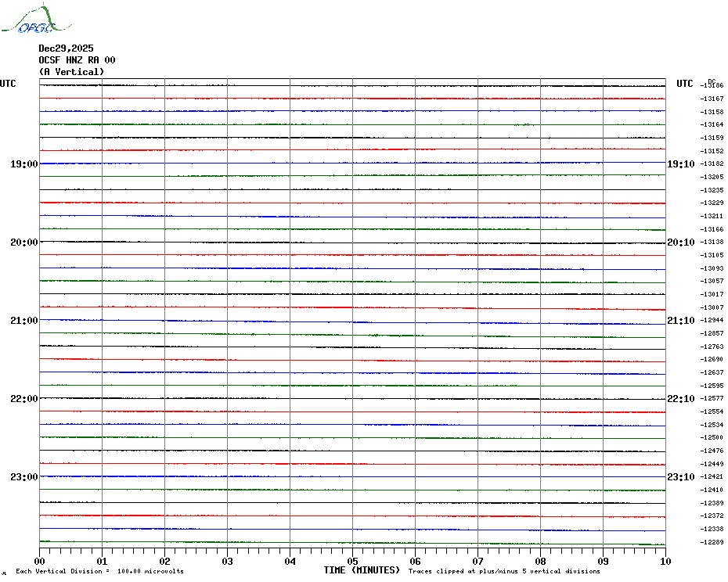This screenshot has width=728, height=582.
Task: Click the DC value '-12421'
Action: tap(712, 476)
